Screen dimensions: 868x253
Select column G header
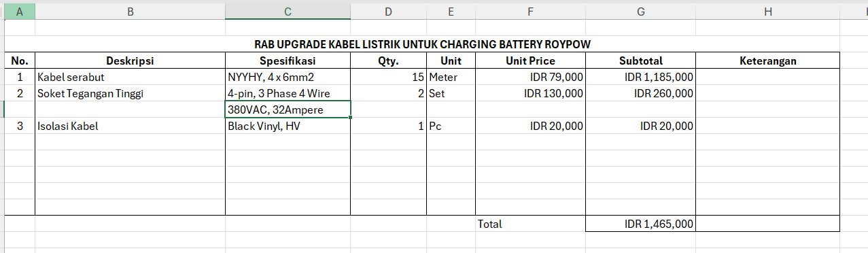point(640,12)
